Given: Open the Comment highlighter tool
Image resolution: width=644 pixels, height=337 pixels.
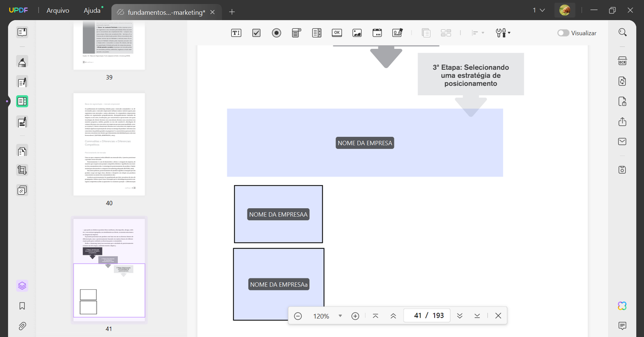Looking at the screenshot, I should [22, 62].
